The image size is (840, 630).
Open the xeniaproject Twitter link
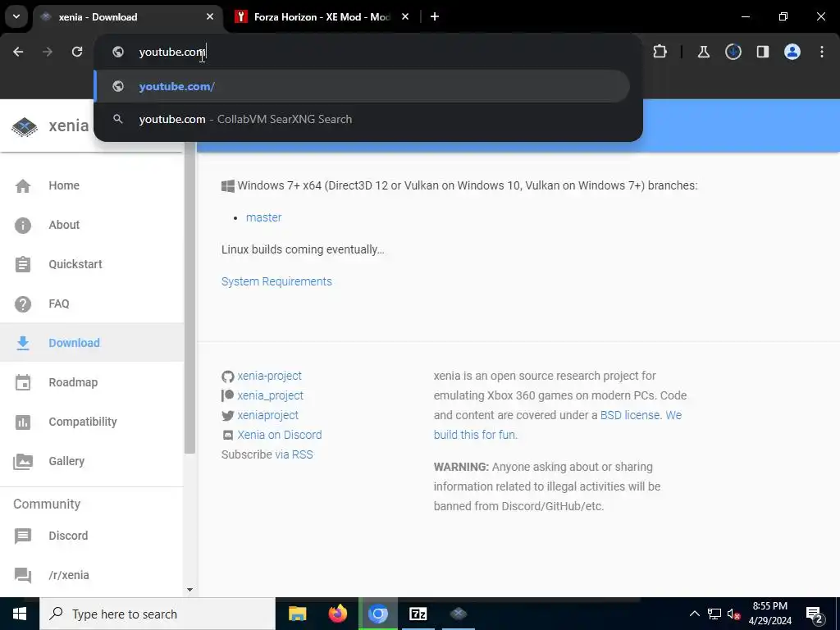[268, 415]
